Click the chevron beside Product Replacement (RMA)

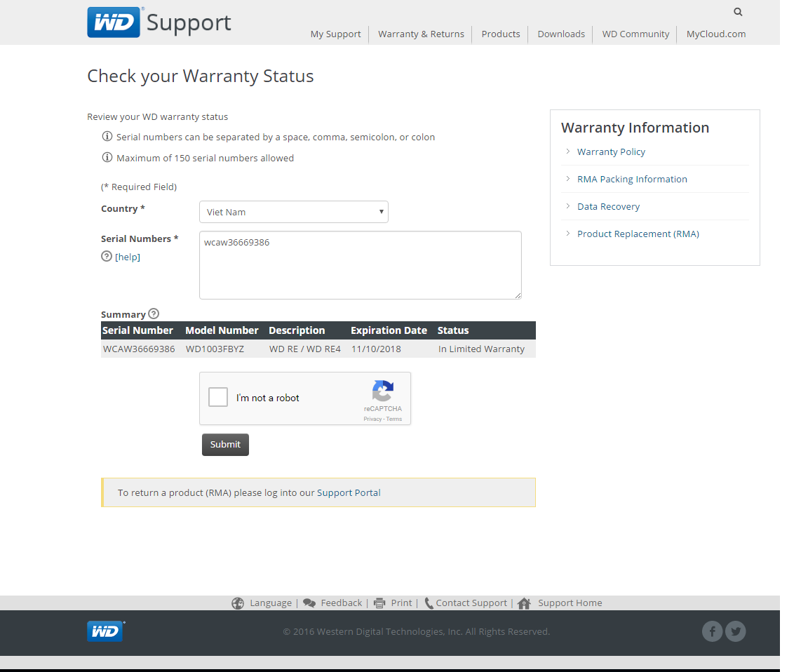(568, 234)
